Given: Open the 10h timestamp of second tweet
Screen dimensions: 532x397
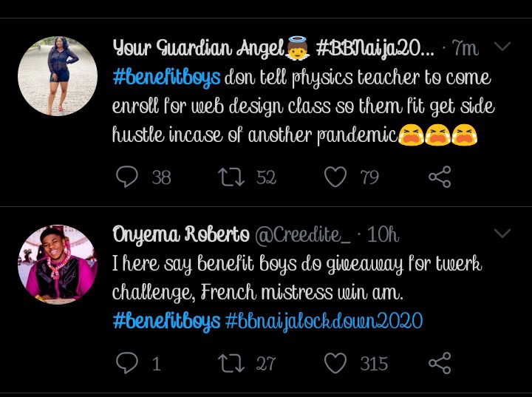Looking at the screenshot, I should pyautogui.click(x=383, y=236).
